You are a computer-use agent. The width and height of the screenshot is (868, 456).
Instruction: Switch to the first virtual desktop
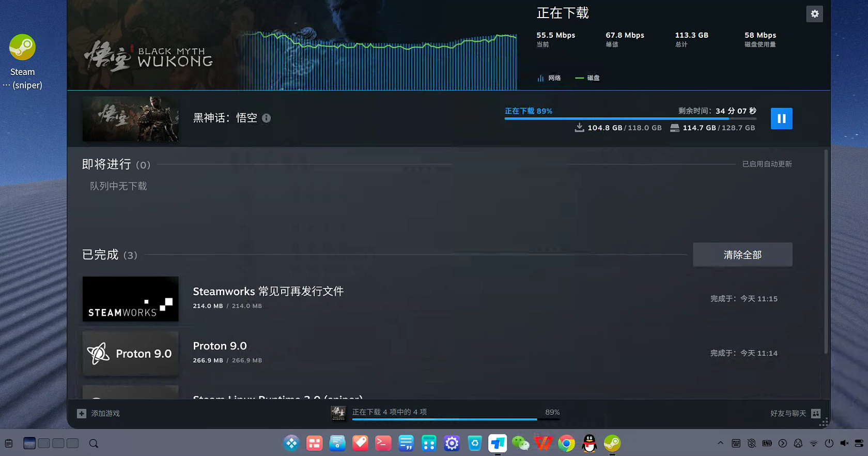click(29, 444)
